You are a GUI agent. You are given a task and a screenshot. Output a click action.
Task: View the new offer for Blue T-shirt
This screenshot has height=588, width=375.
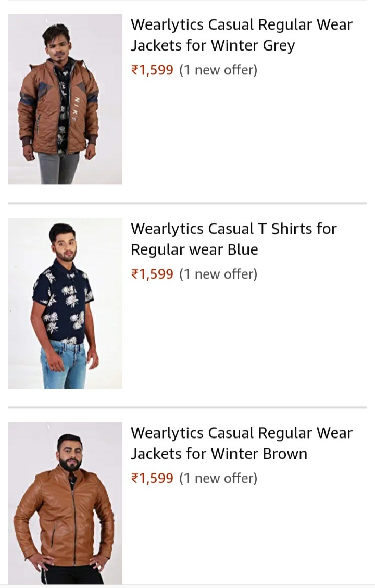coord(218,274)
